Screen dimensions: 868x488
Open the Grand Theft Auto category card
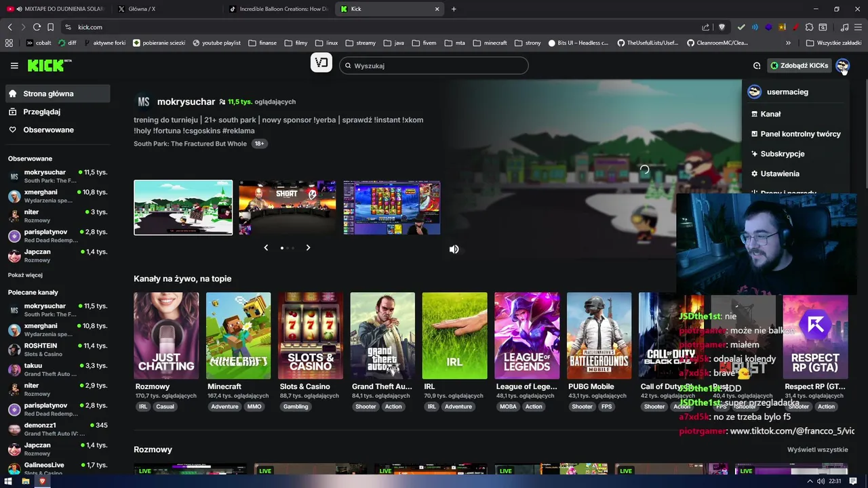pos(382,335)
